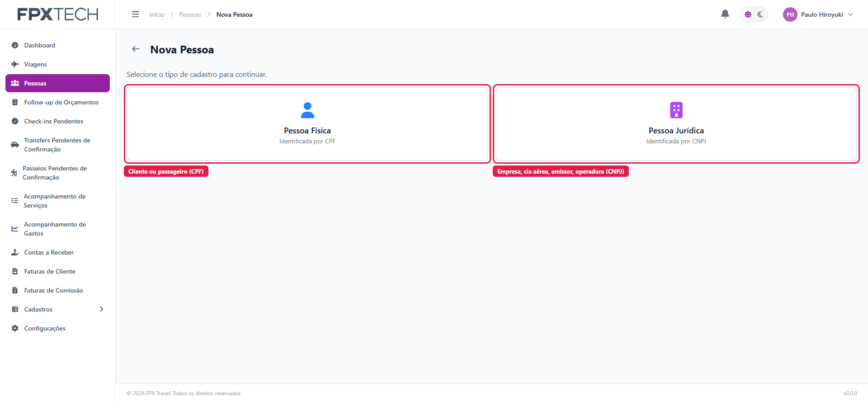The image size is (868, 402).
Task: Click the Pessoas breadcrumb link
Action: pyautogui.click(x=190, y=14)
